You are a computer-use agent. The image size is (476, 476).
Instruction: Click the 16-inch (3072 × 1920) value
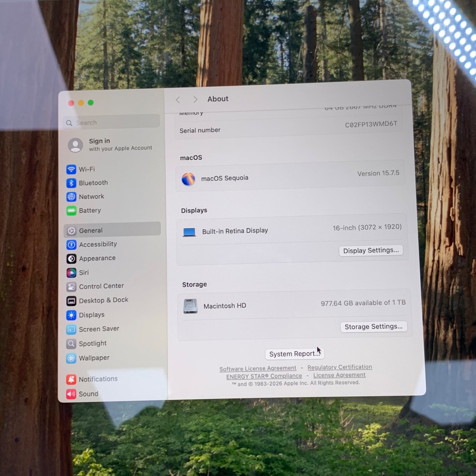click(x=367, y=228)
